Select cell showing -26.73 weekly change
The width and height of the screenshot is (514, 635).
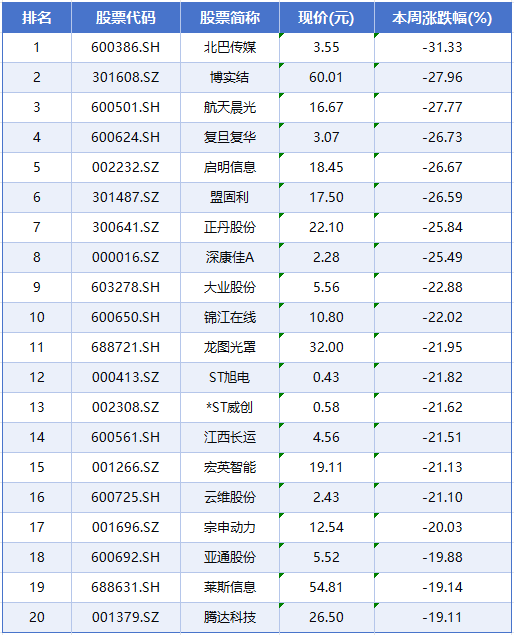tap(443, 137)
